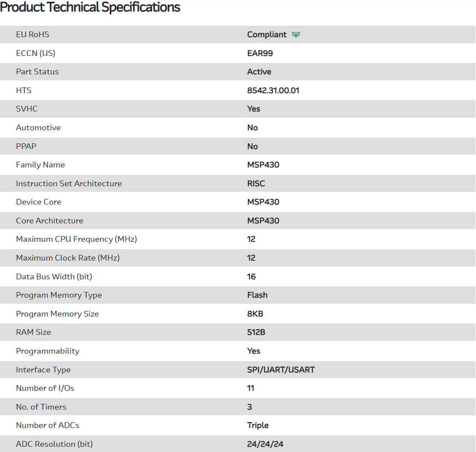The height and width of the screenshot is (452, 476).
Task: Click the Product Technical Specifications heading
Action: (x=90, y=7)
